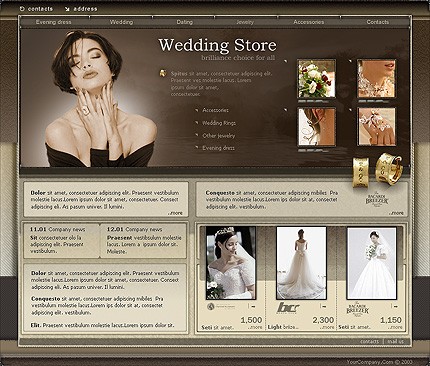Screen dimensions: 430x366
Task: Click the portrait of woman with ring
Action: click(101, 98)
